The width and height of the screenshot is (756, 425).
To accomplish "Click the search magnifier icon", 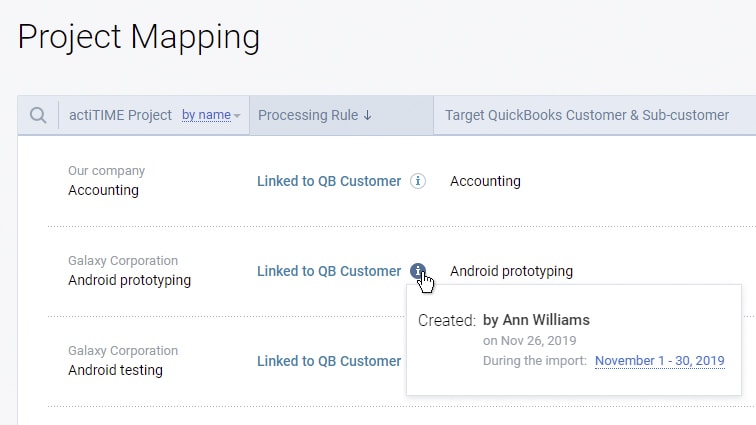I will pos(38,115).
